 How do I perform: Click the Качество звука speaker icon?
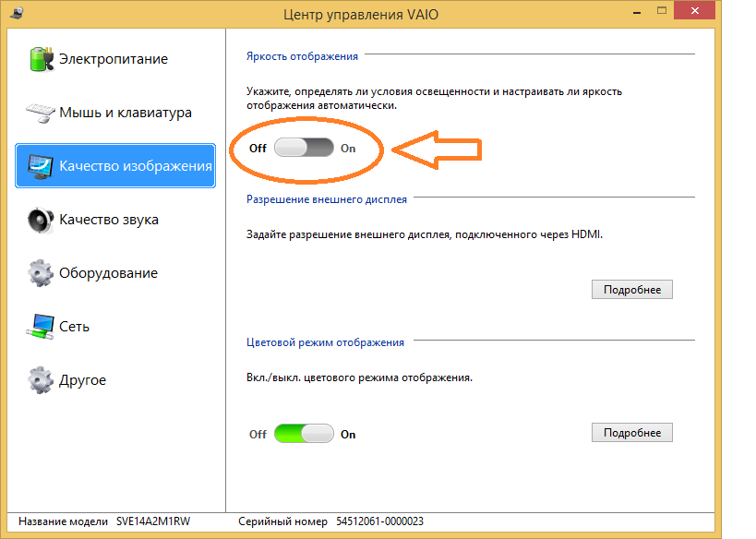click(41, 220)
